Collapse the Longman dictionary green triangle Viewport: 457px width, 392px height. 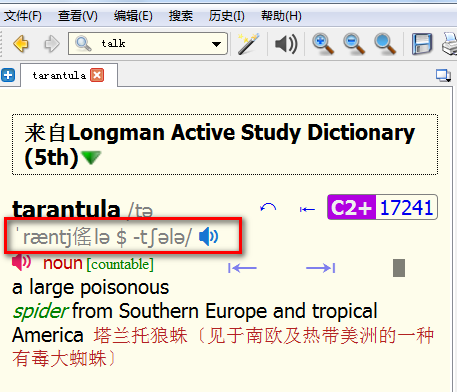(x=91, y=157)
